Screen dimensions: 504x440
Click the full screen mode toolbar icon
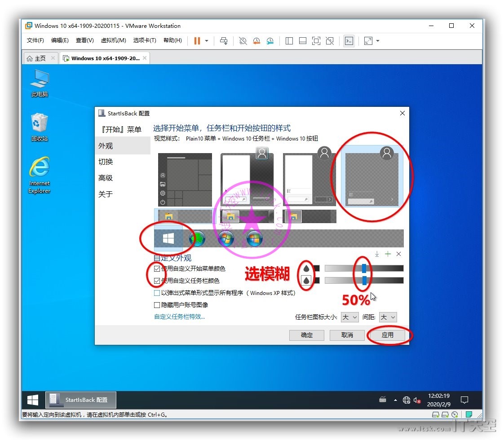tap(316, 41)
